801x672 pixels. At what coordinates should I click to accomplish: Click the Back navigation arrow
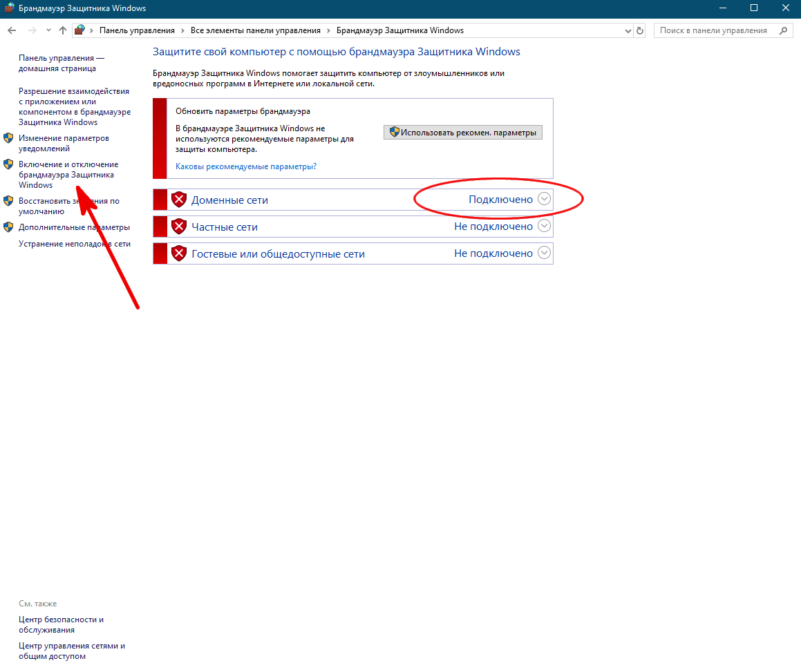[12, 30]
